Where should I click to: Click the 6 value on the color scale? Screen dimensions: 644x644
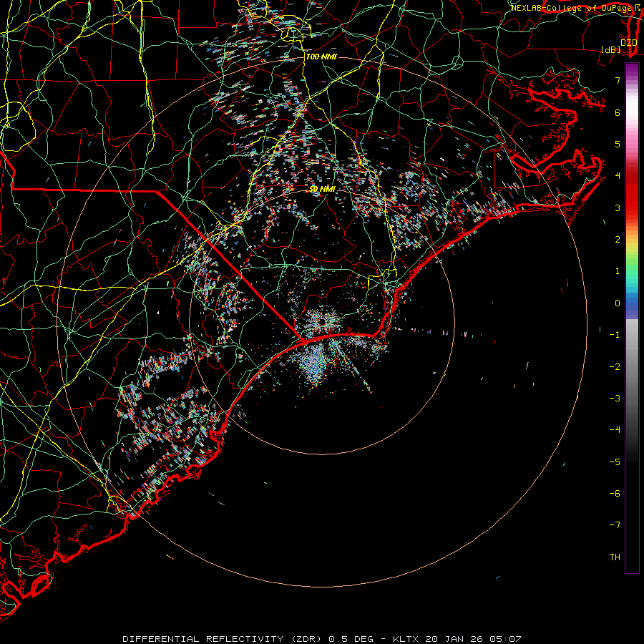618,112
